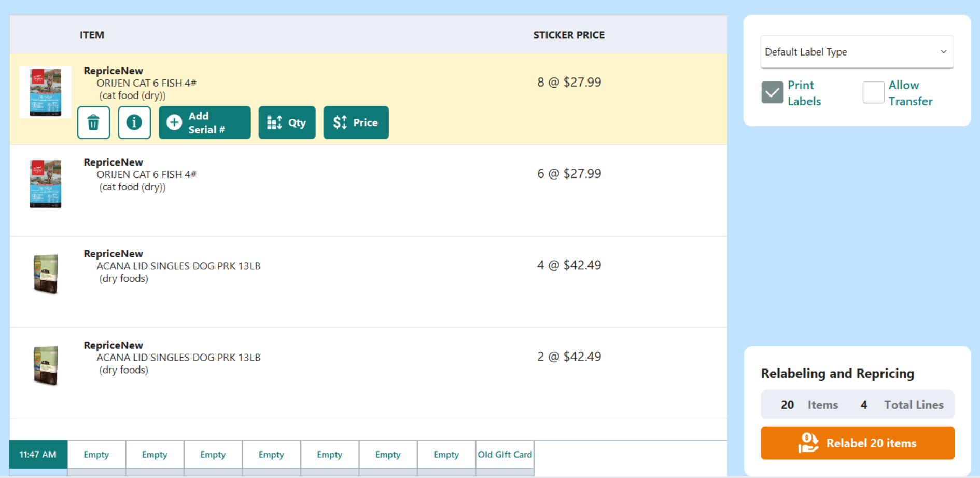
Task: Open the Qty adjustment button
Action: click(x=287, y=122)
